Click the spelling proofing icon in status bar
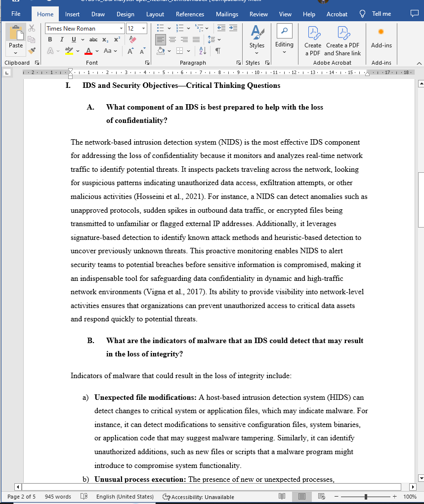The width and height of the screenshot is (424, 504). [84, 496]
